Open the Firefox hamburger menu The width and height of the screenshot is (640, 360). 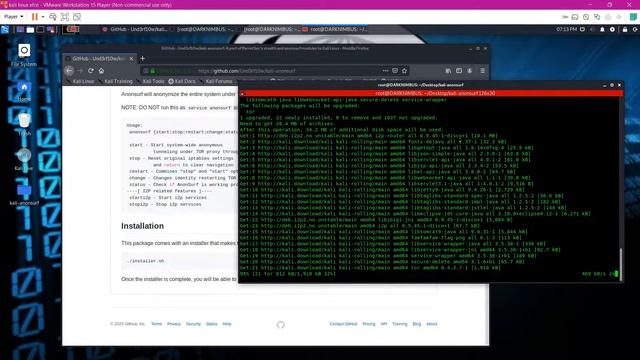coord(482,71)
